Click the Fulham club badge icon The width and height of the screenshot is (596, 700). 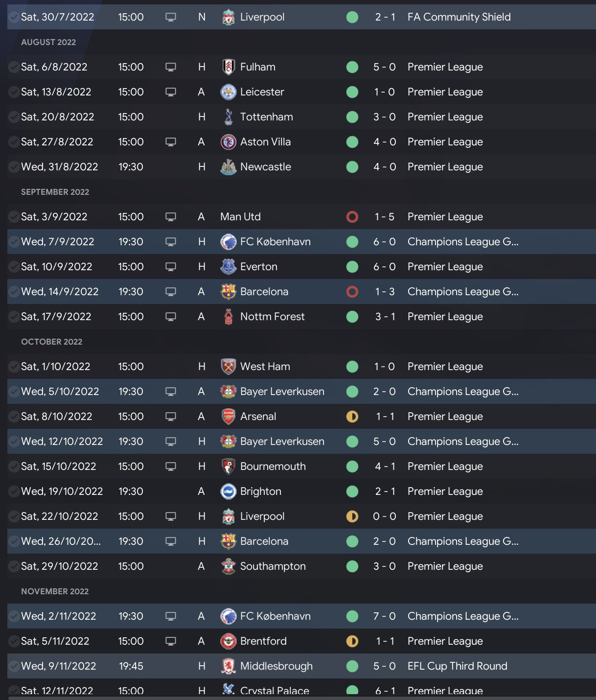228,67
